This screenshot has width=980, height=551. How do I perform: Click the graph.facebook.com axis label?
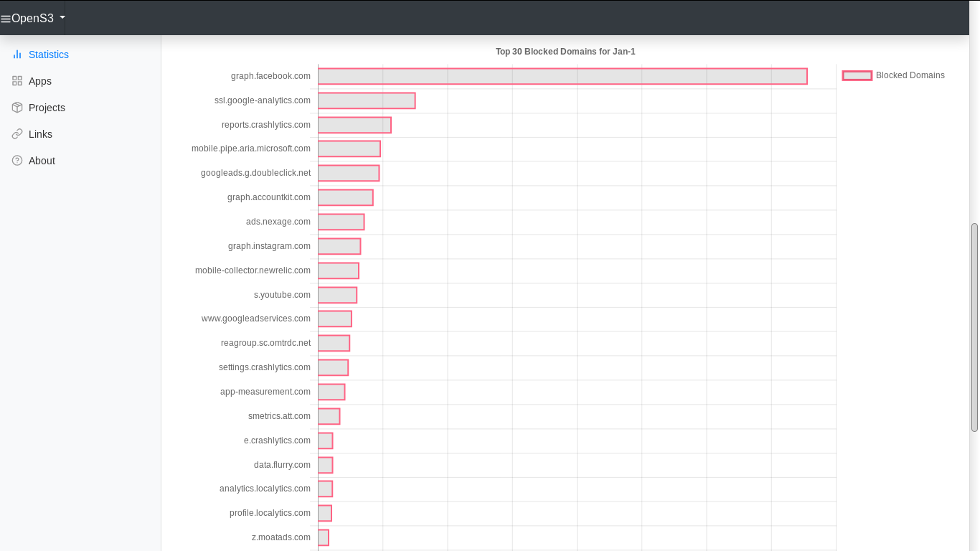point(270,76)
